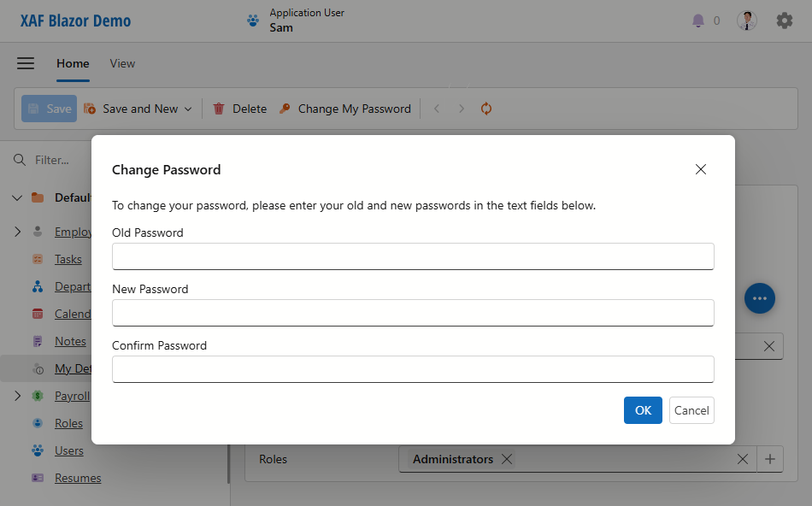Open the Save and New dropdown arrow

[187, 108]
